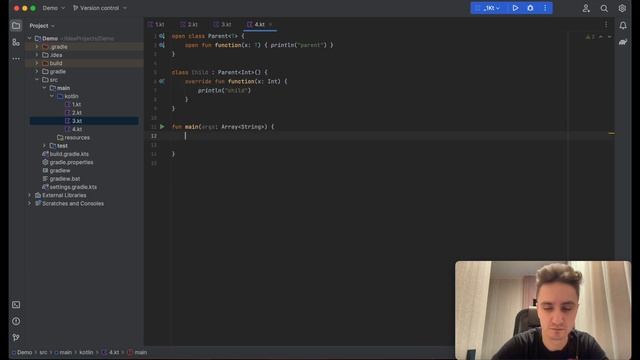Image resolution: width=640 pixels, height=360 pixels.
Task: Click kotlin in breadcrumb bar
Action: click(x=86, y=352)
